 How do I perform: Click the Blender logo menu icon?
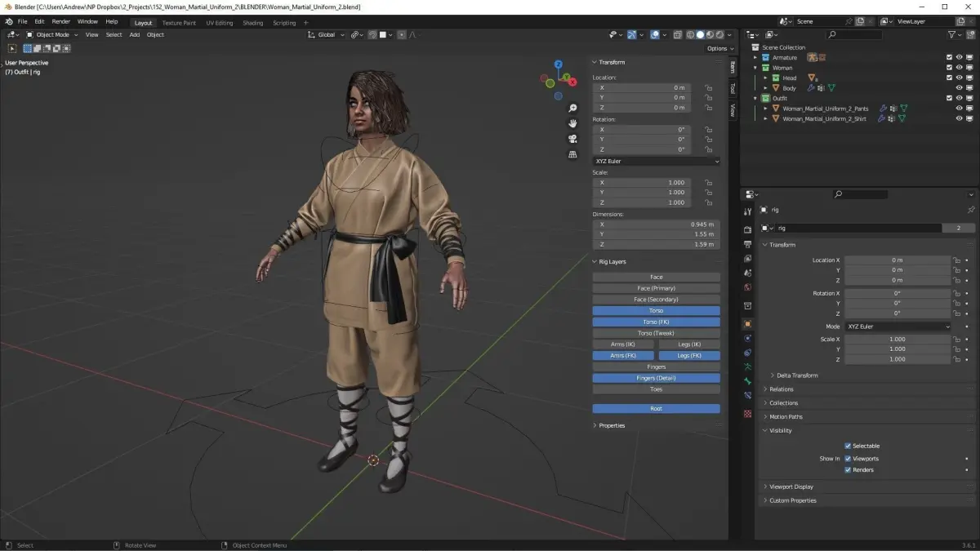pyautogui.click(x=8, y=21)
